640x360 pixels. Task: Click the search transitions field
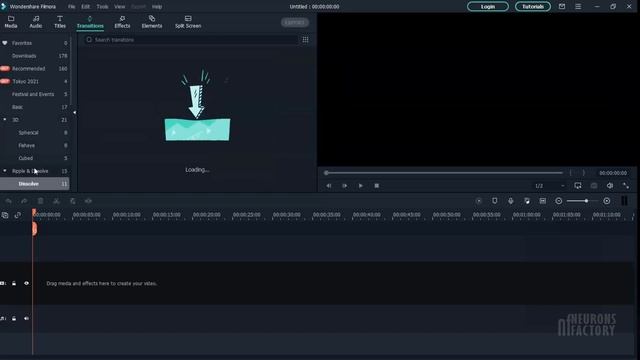pyautogui.click(x=191, y=40)
